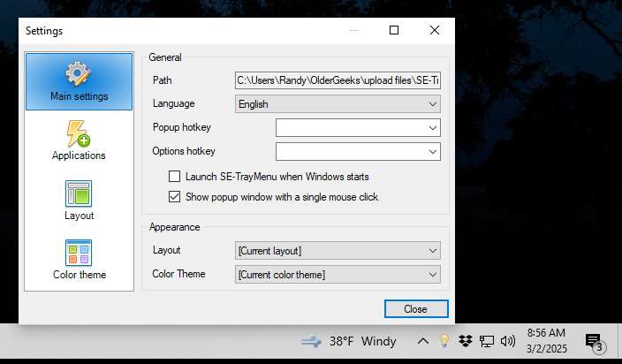Screen dimensions: 622x364
Task: Show hidden tray icons chevron
Action: tap(423, 341)
